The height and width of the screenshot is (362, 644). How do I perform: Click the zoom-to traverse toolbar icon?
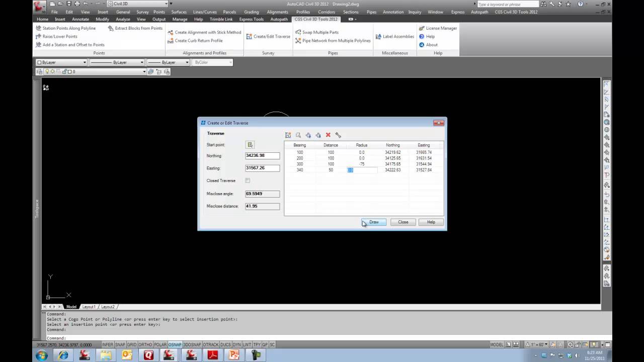click(x=298, y=135)
